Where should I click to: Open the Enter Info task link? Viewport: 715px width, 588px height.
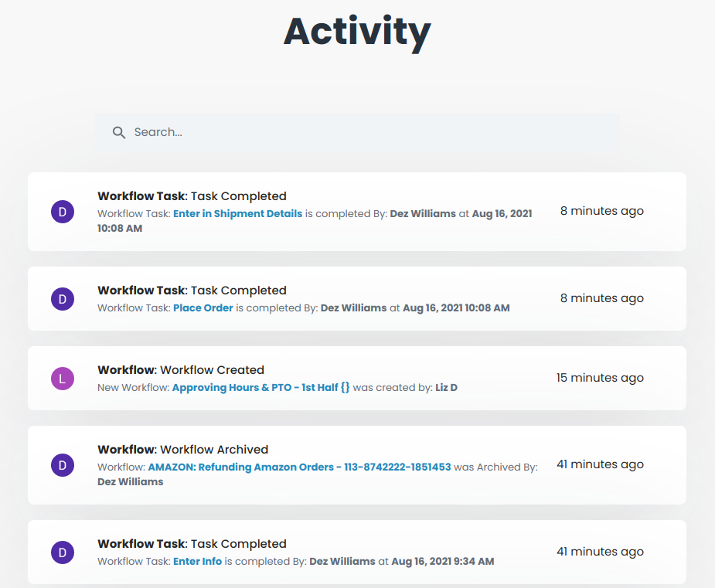point(197,562)
